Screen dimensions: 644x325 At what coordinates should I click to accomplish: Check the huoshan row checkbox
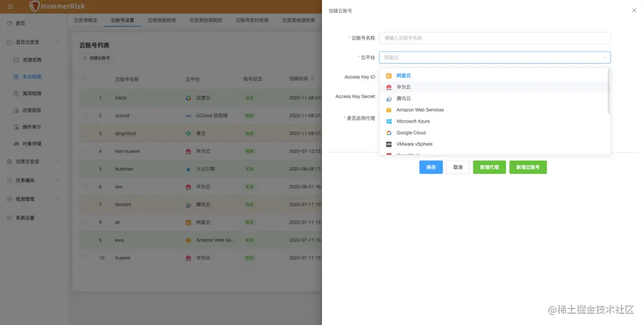(85, 169)
